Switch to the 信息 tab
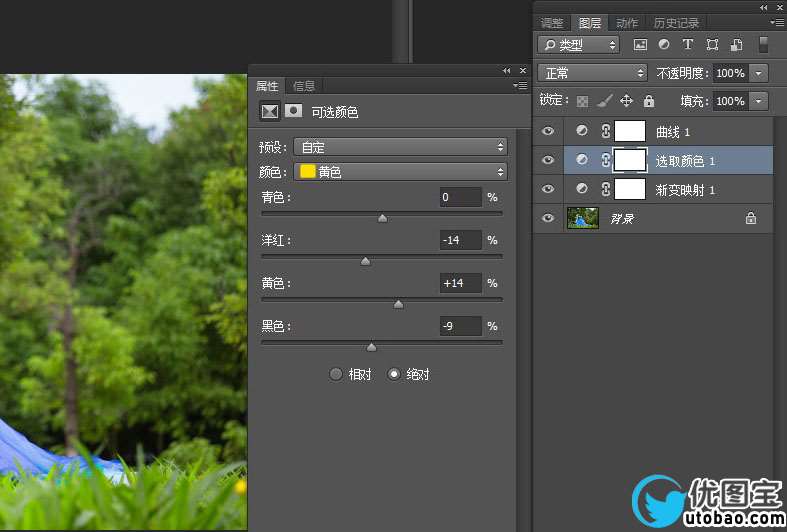The width and height of the screenshot is (787, 532). (304, 86)
